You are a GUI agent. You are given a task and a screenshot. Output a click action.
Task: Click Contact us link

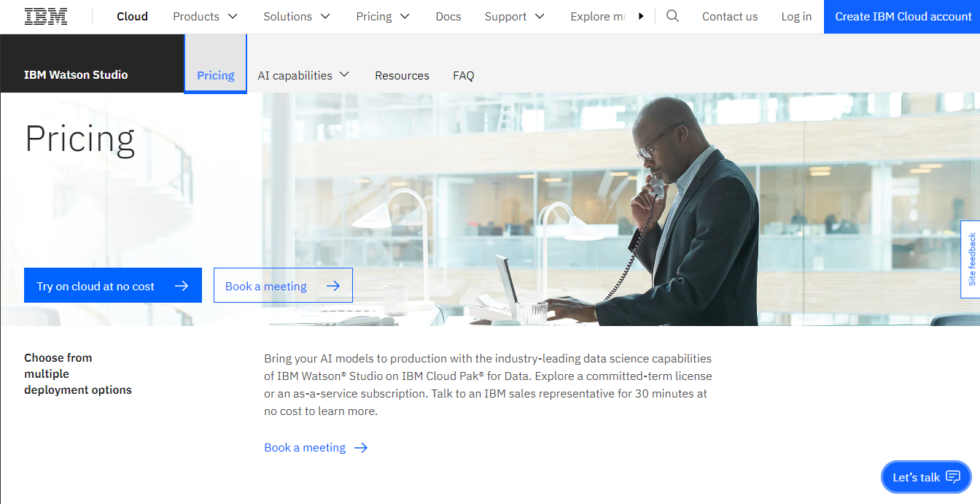coord(730,16)
